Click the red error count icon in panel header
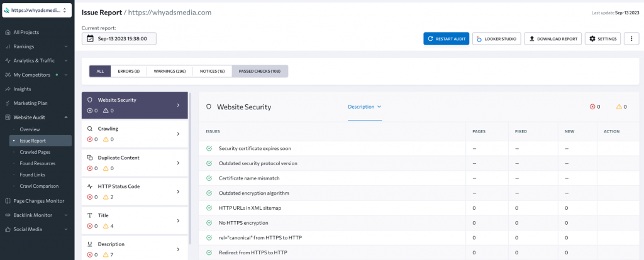Viewport: 644px width, 260px height. click(592, 107)
